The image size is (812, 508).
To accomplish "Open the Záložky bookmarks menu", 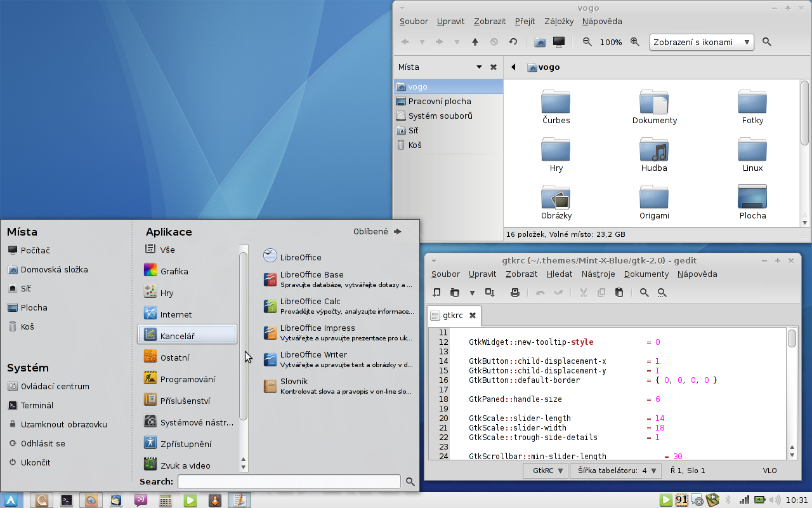I will click(559, 21).
